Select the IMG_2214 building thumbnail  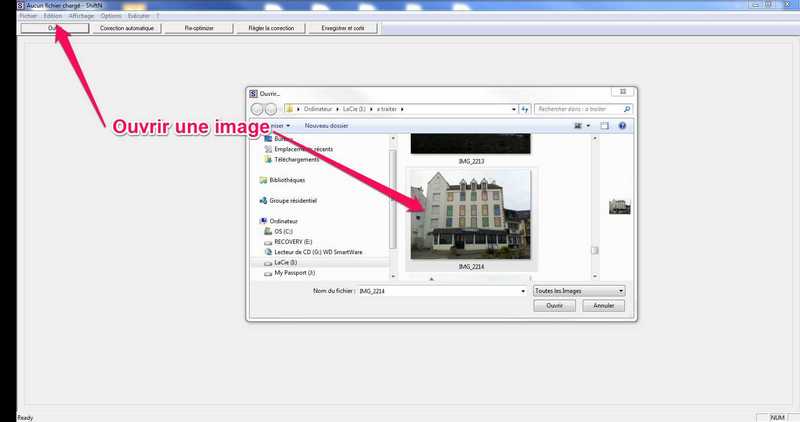coord(470,215)
